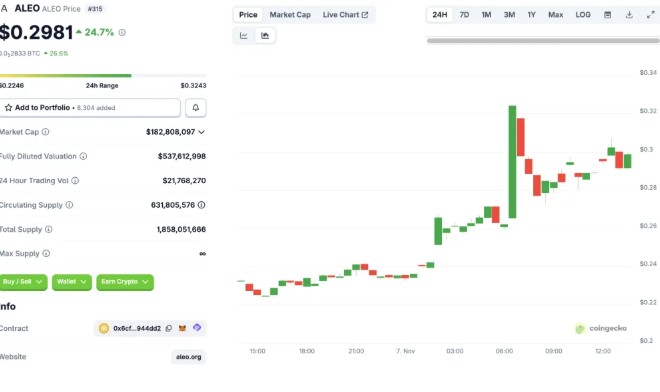Screen dimensions: 660x392
Task: Toggle the LOG scale option
Action: (x=583, y=15)
